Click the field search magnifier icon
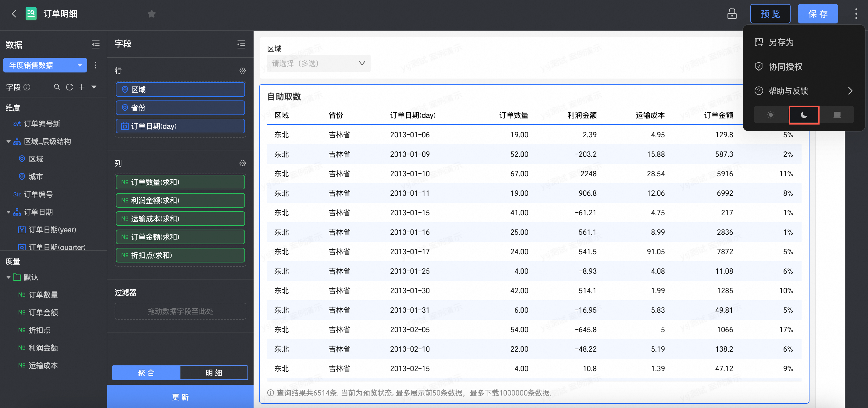 pos(57,87)
